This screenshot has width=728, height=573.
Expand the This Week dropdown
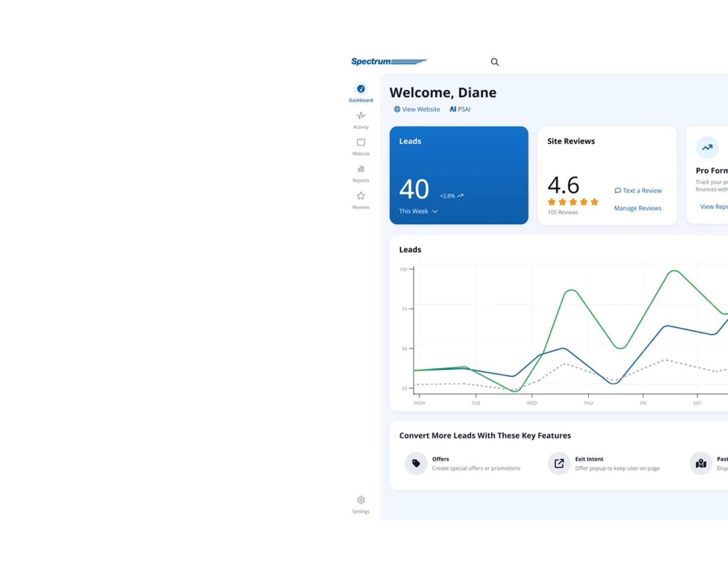pyautogui.click(x=418, y=211)
